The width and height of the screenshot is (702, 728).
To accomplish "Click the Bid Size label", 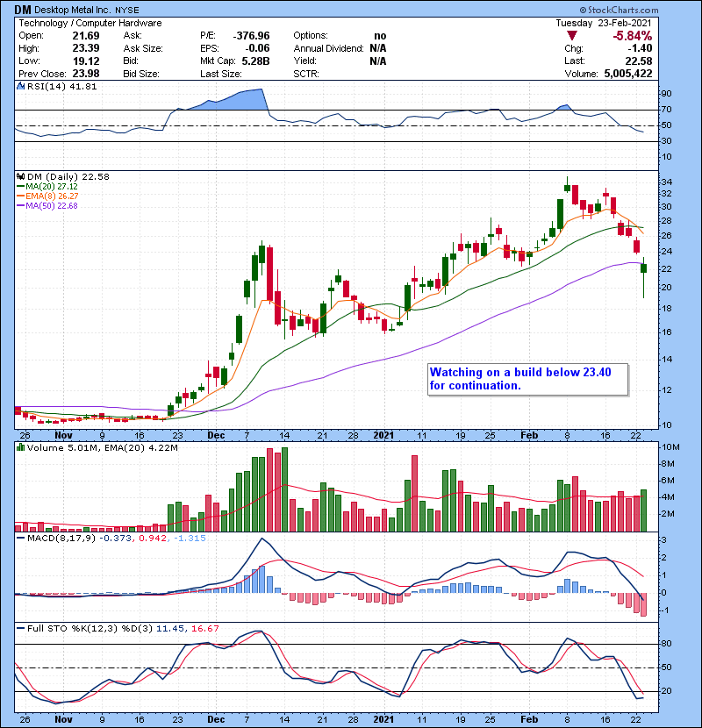I will pyautogui.click(x=141, y=74).
